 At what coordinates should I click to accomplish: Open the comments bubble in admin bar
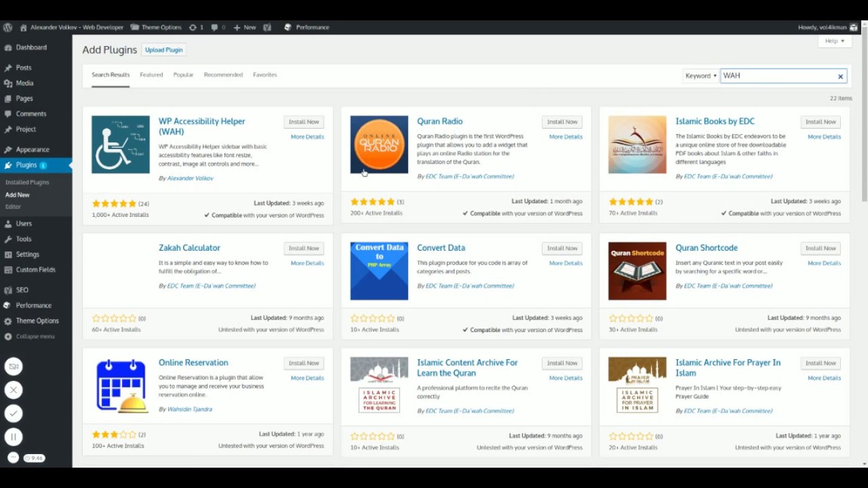pyautogui.click(x=218, y=27)
